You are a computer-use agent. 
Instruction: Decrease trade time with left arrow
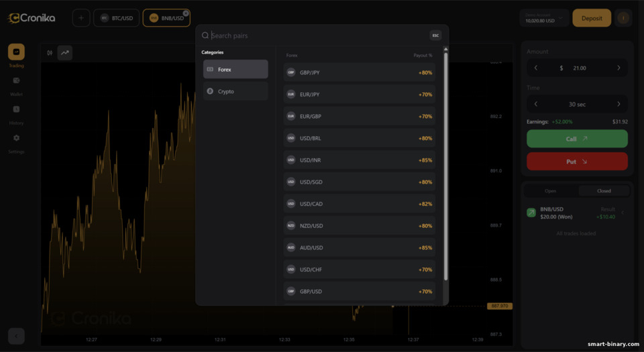535,104
